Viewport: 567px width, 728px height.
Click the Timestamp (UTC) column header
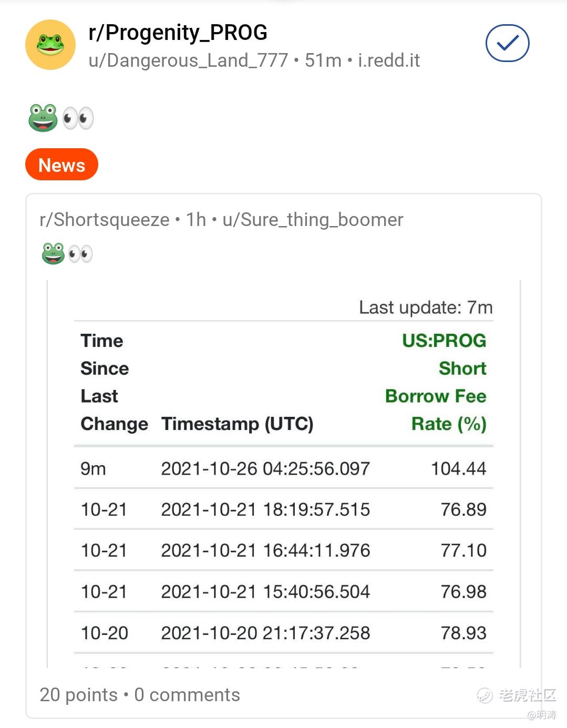click(237, 424)
